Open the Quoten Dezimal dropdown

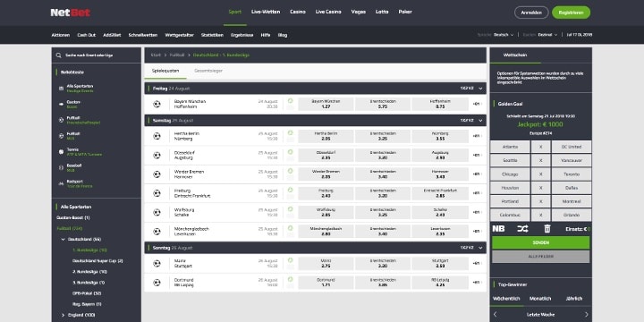tap(547, 35)
